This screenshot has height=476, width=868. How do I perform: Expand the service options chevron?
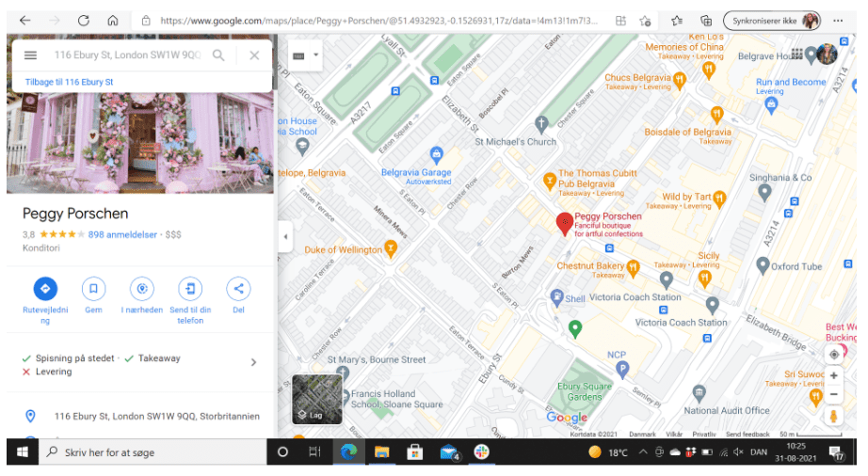(x=253, y=363)
